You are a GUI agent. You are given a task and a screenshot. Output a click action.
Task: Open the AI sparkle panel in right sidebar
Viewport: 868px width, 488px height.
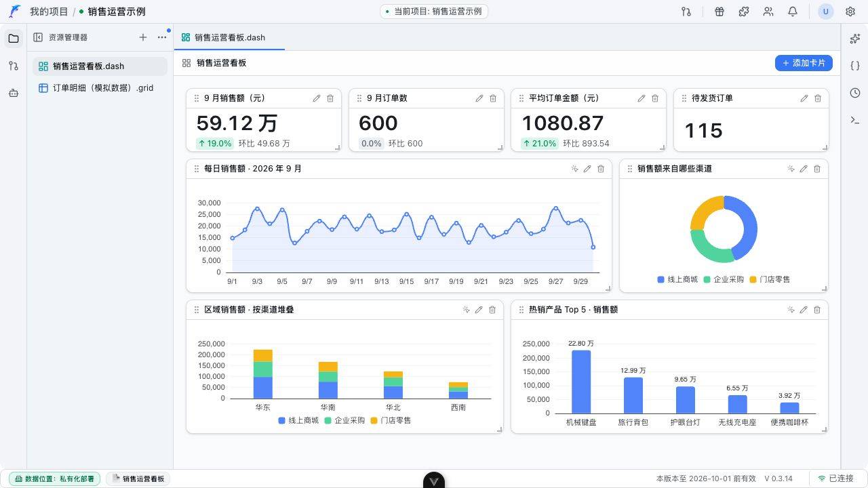(x=855, y=39)
